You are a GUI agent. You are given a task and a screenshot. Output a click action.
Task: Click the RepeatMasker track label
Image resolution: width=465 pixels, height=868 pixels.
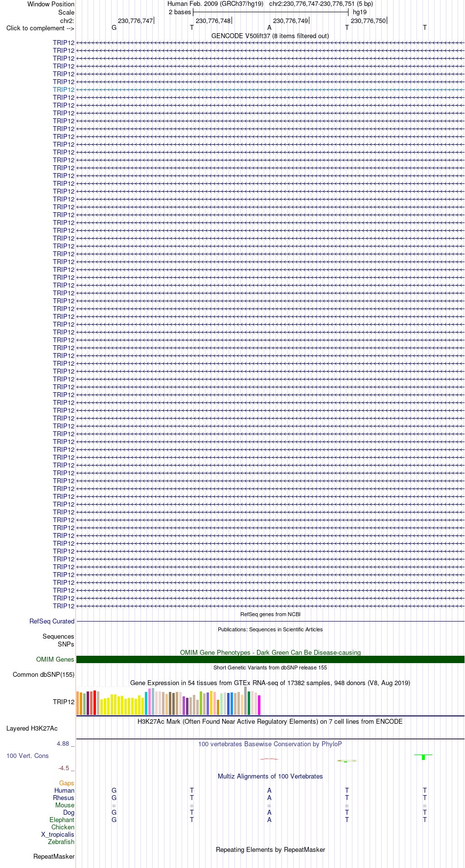pos(54,857)
